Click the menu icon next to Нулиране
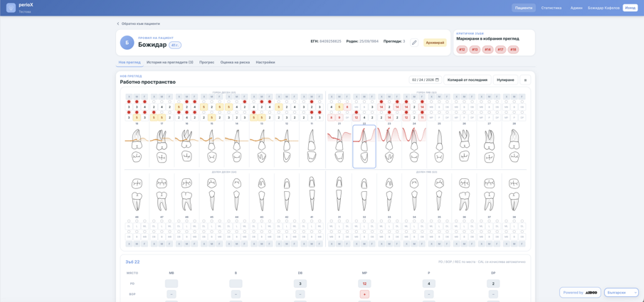 click(x=525, y=80)
